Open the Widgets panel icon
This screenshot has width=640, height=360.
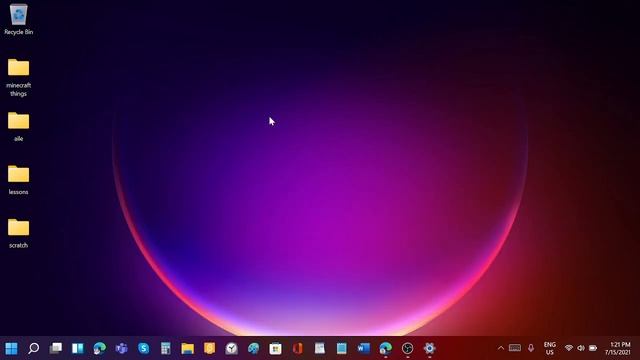click(x=78, y=348)
